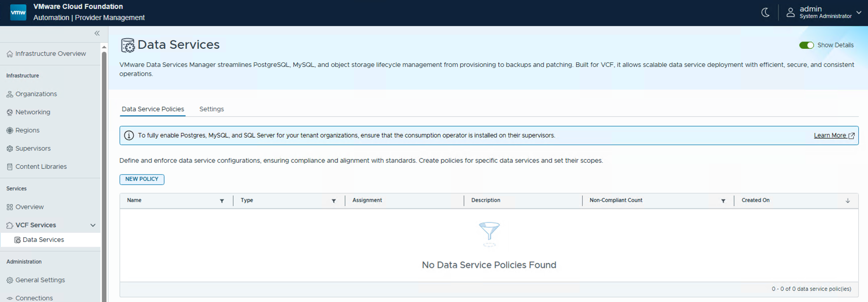Toggle dark mode with the moon icon
The image size is (868, 302).
pyautogui.click(x=765, y=13)
